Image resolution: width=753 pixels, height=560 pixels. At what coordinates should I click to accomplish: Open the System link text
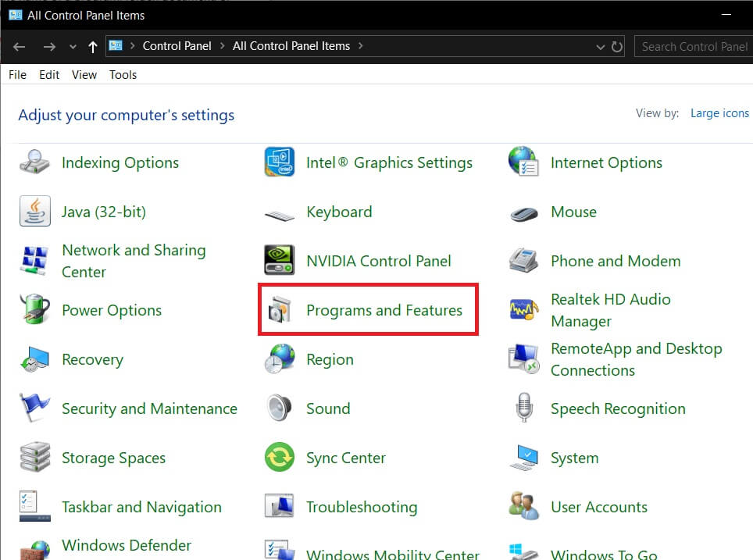pyautogui.click(x=574, y=458)
